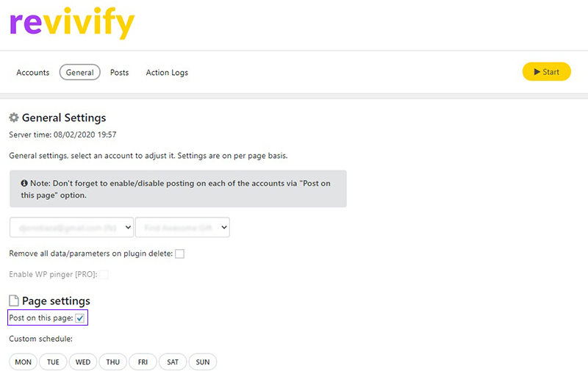
Task: Toggle the Enable WP pinger PRO checkbox
Action: point(104,275)
